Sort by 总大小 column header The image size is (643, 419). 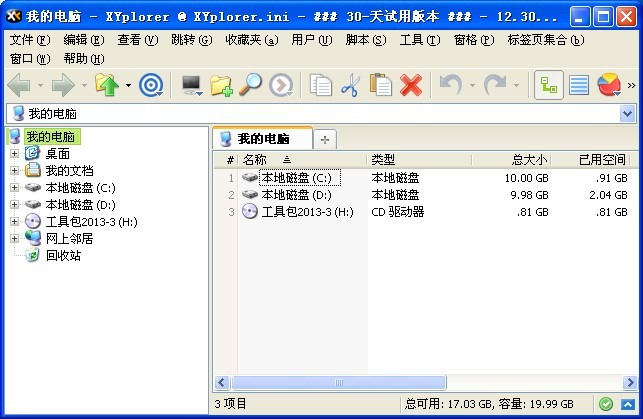click(511, 159)
